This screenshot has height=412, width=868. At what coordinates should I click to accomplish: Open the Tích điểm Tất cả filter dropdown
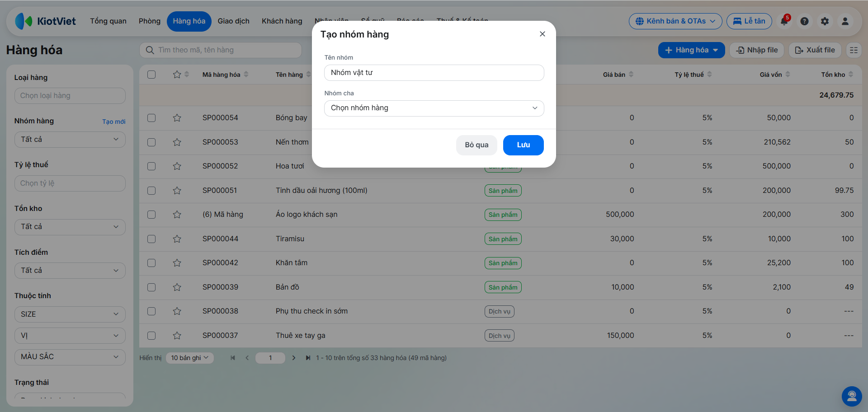[70, 271]
